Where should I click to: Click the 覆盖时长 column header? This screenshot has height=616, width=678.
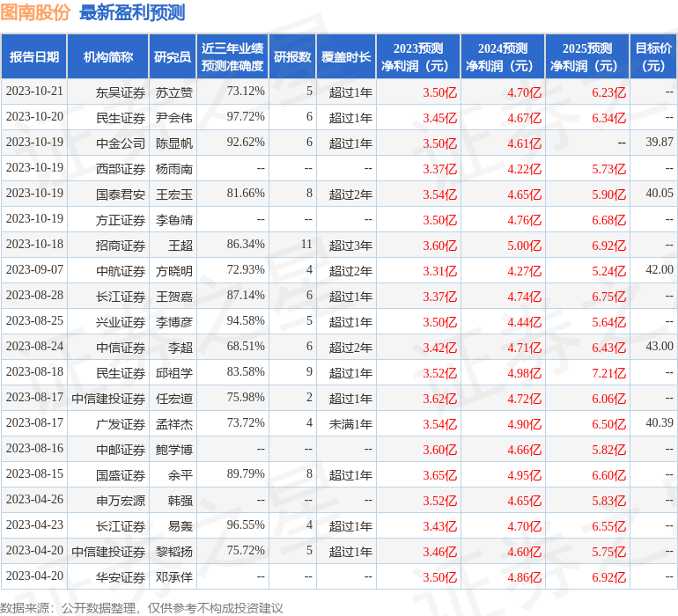(x=346, y=56)
